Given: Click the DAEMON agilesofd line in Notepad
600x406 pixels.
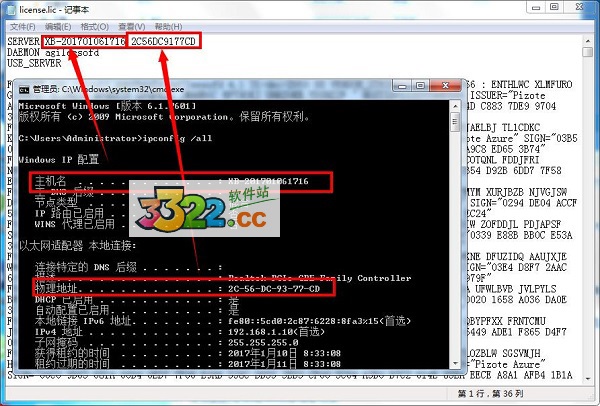Looking at the screenshot, I should [53, 52].
